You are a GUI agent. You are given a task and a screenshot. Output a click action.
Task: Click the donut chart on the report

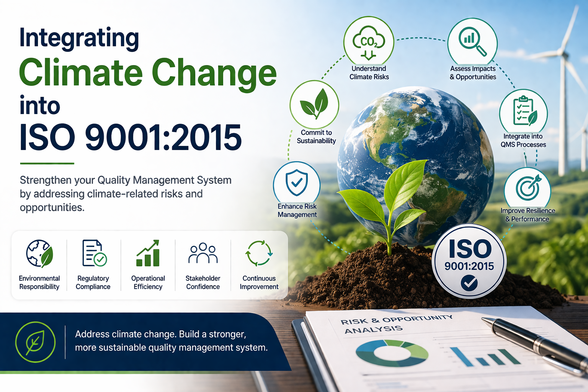(x=392, y=353)
